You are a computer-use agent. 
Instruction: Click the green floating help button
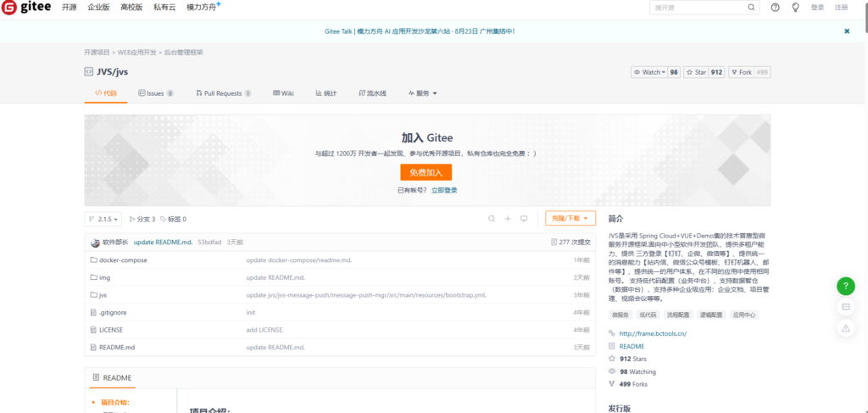pos(845,286)
